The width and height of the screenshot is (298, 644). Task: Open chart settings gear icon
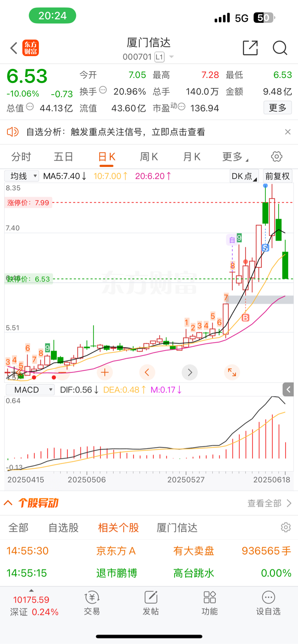coord(277,157)
